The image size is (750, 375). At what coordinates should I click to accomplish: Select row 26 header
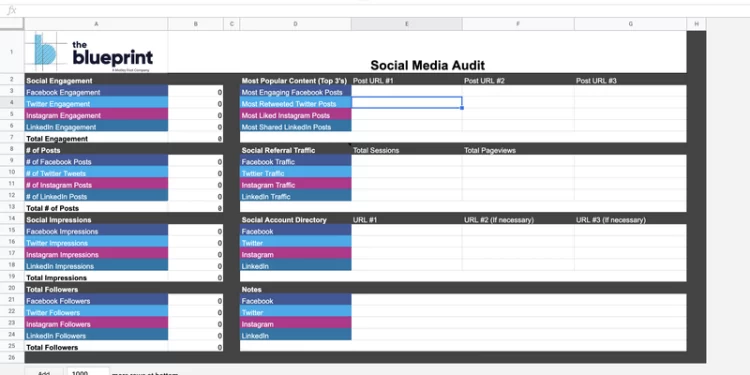(12, 357)
